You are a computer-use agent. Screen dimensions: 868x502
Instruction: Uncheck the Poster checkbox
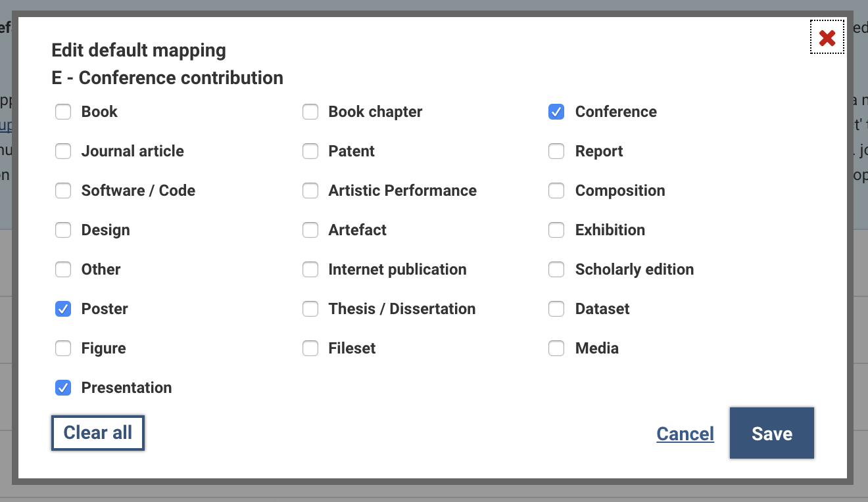pyautogui.click(x=63, y=309)
